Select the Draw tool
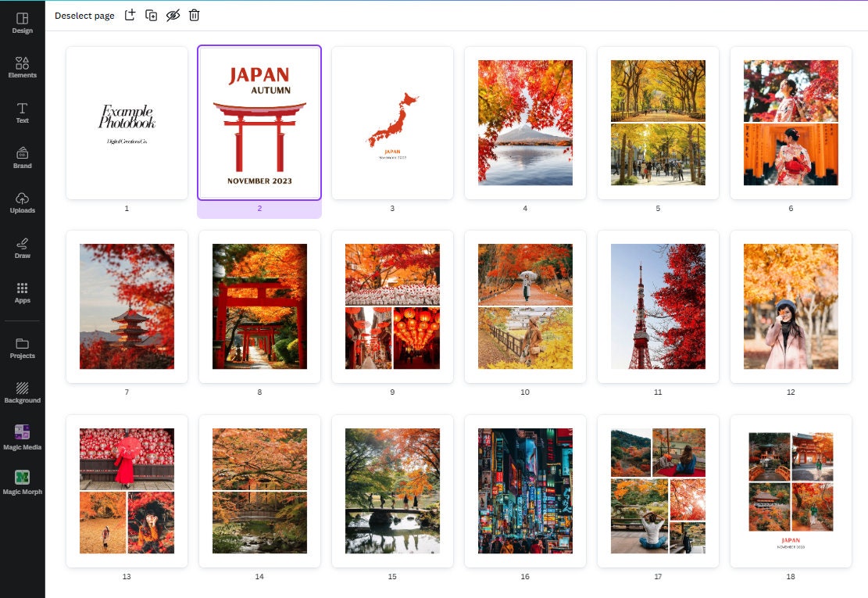868x598 pixels. (x=23, y=249)
